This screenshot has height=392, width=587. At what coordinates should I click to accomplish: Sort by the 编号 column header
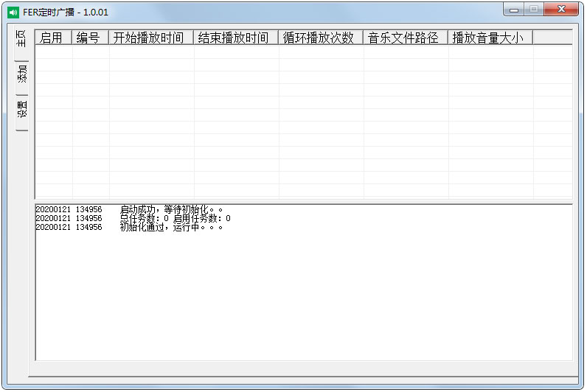(x=90, y=38)
